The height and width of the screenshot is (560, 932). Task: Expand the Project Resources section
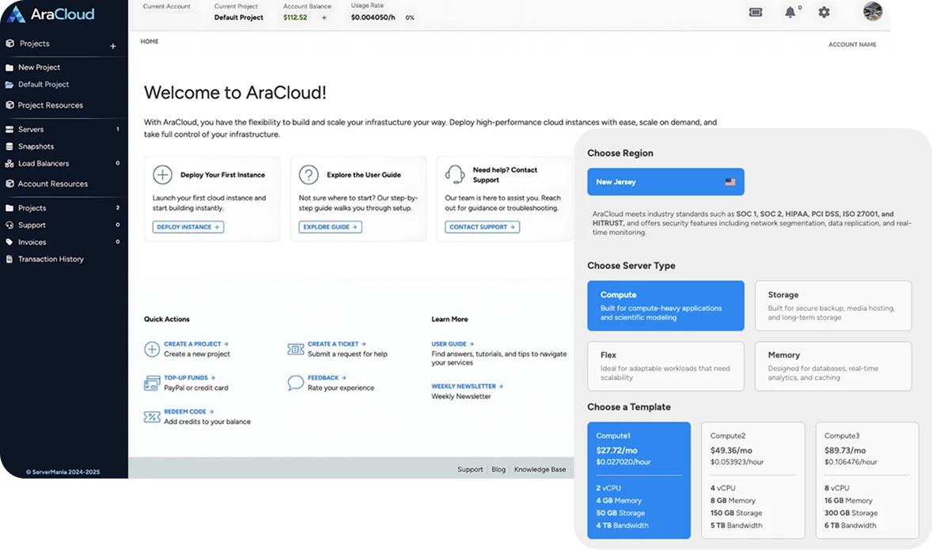tap(50, 105)
